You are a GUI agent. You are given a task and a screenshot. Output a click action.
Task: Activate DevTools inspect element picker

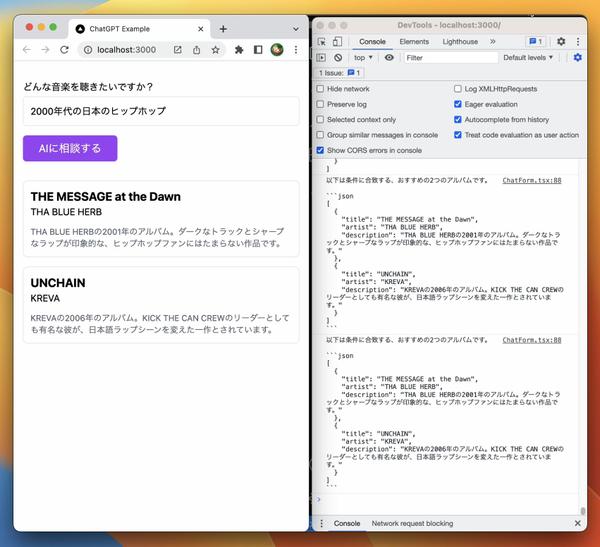click(x=322, y=41)
